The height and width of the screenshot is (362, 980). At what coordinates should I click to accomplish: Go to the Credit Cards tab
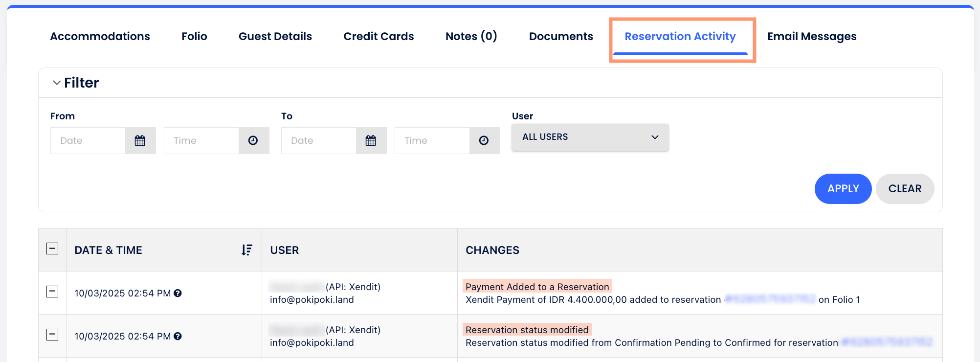(379, 36)
